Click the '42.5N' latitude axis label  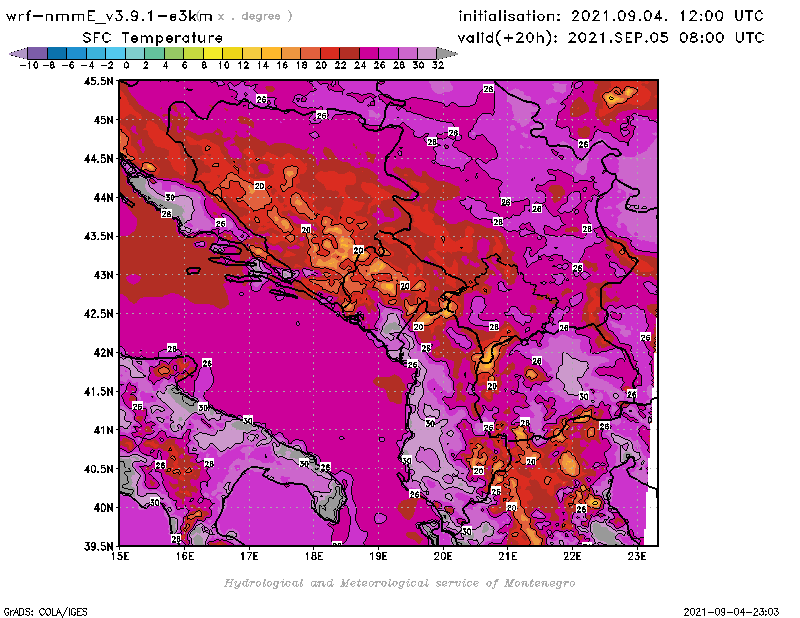click(98, 314)
